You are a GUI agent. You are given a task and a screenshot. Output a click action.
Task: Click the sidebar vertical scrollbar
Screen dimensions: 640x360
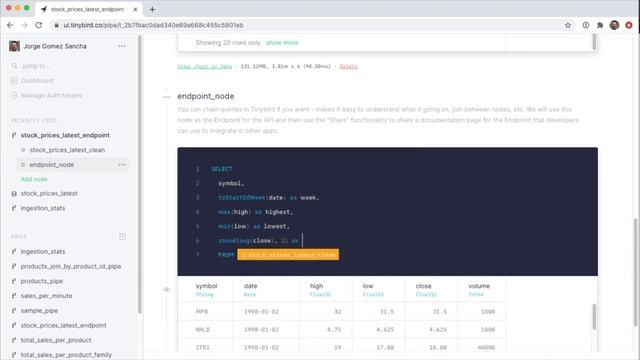tap(140, 175)
